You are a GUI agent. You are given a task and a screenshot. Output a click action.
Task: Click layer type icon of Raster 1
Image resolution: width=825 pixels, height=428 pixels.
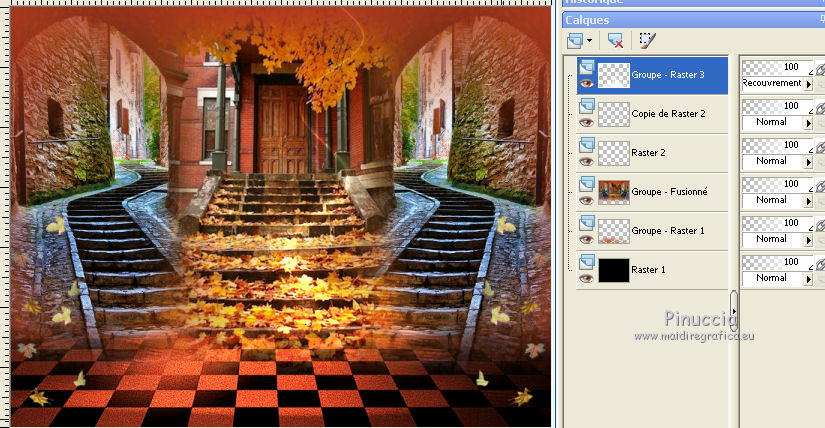587,262
